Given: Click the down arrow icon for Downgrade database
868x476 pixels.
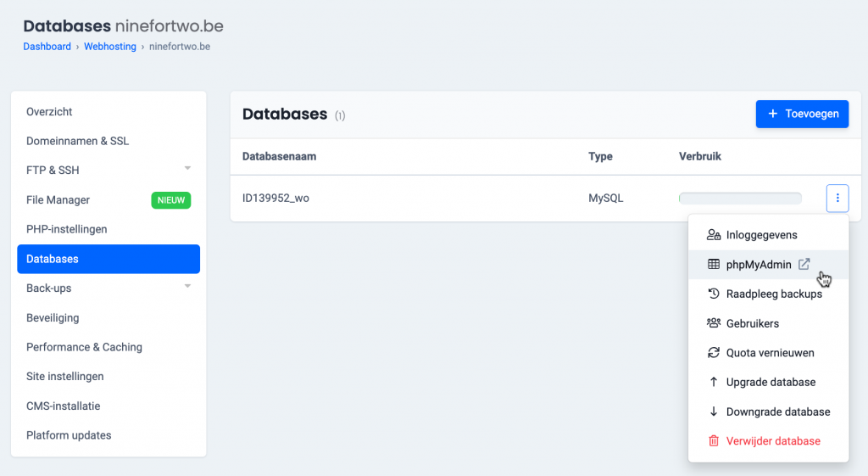Looking at the screenshot, I should (714, 412).
